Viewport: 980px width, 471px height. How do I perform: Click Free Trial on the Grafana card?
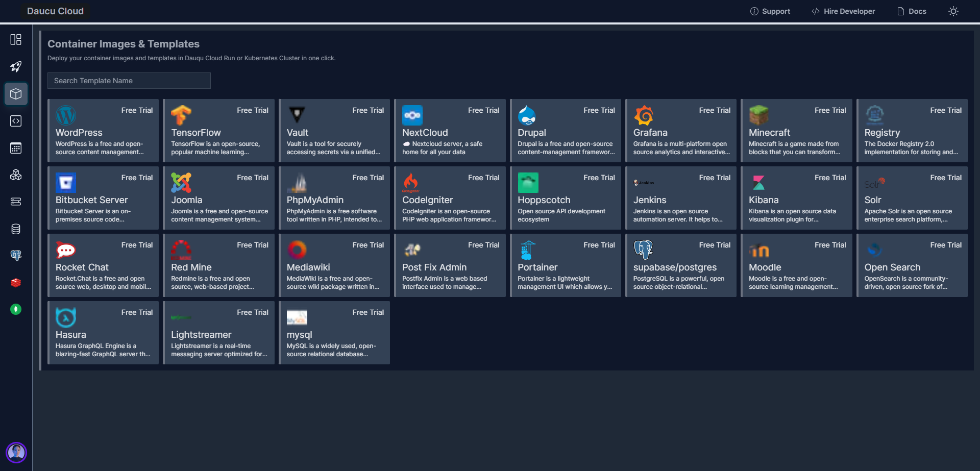(x=715, y=110)
